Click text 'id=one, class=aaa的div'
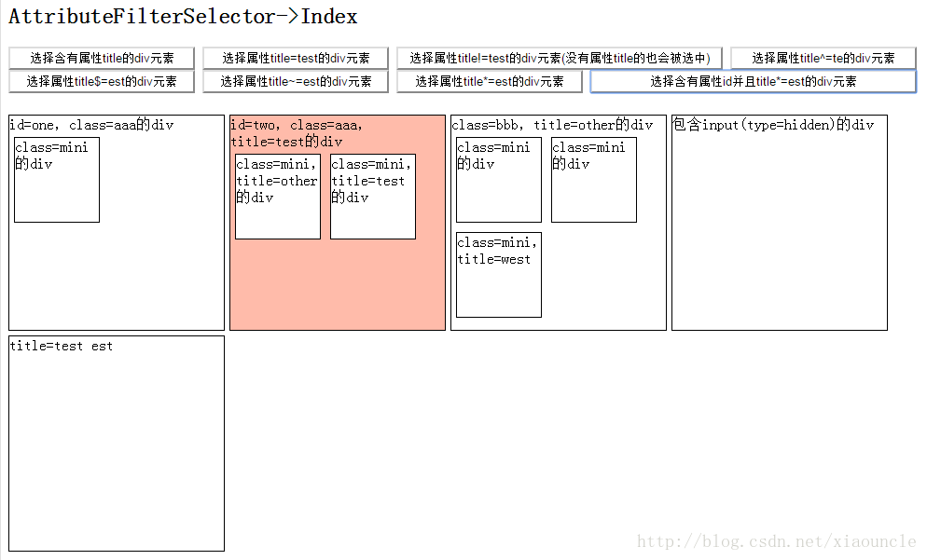The height and width of the screenshot is (560, 927). click(x=91, y=125)
